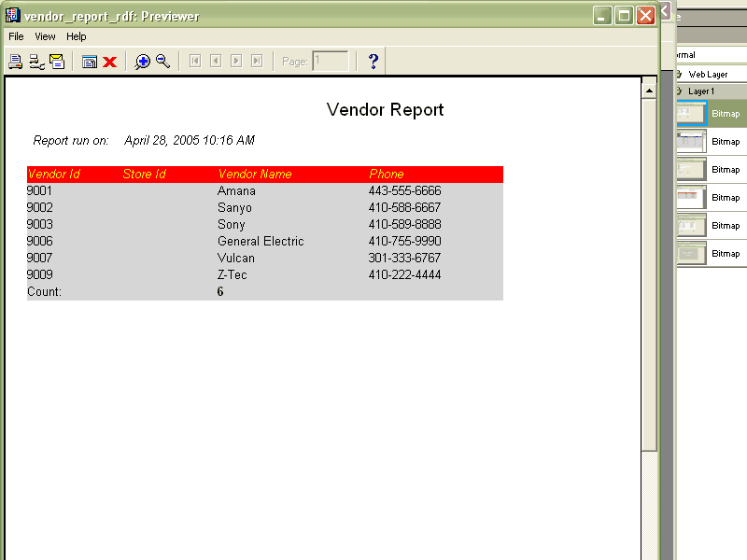Close the previewer with the red X toolbar icon
This screenshot has height=560, width=747.
coord(109,62)
